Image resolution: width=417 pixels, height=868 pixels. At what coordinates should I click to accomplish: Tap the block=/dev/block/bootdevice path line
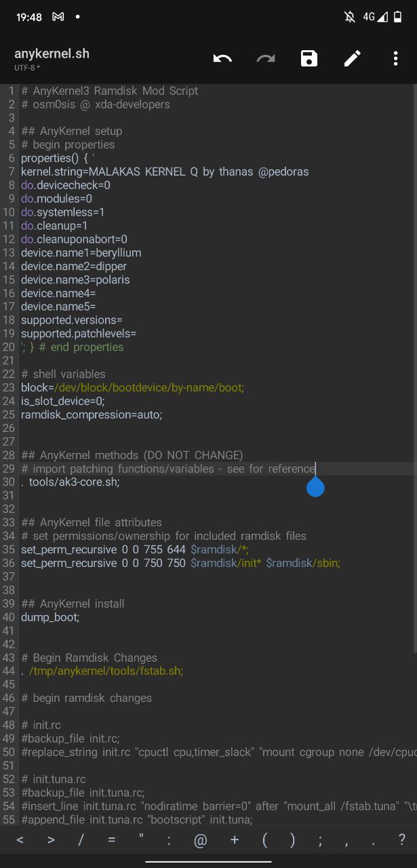point(132,388)
